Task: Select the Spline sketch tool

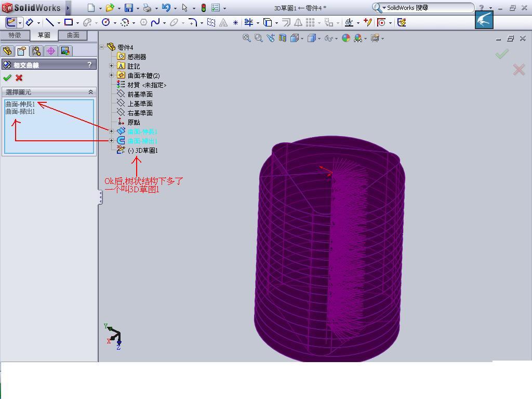Action: click(155, 22)
